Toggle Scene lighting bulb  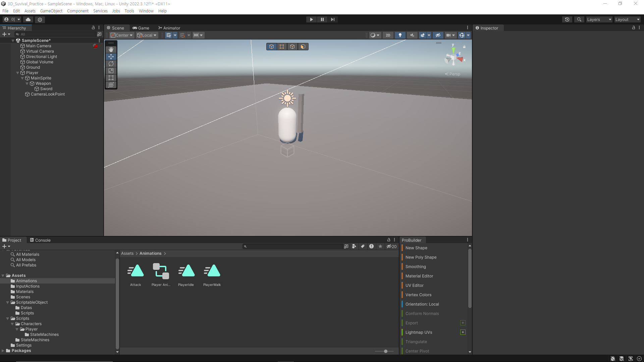point(400,35)
